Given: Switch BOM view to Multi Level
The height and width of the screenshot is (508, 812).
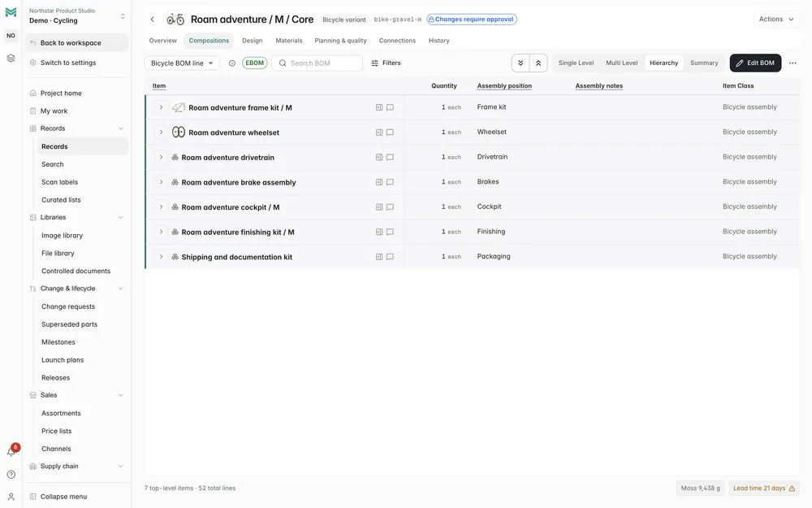Looking at the screenshot, I should tap(621, 63).
